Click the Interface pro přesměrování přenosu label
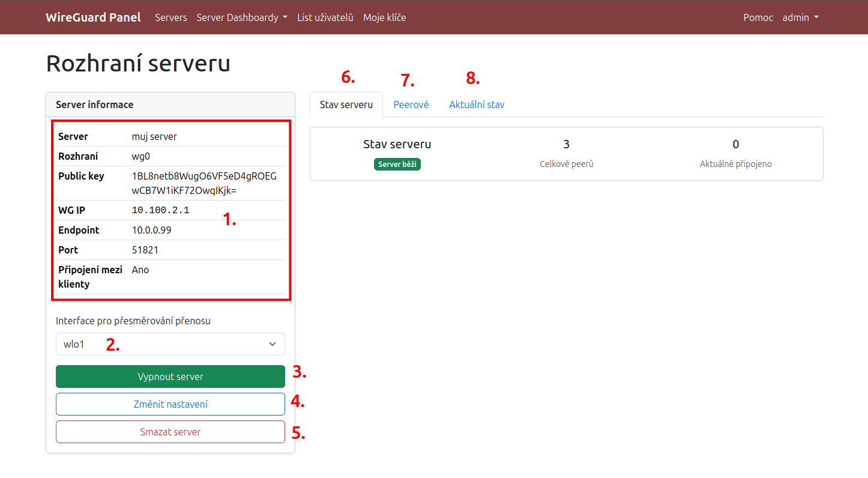This screenshot has height=478, width=868. pyautogui.click(x=133, y=321)
